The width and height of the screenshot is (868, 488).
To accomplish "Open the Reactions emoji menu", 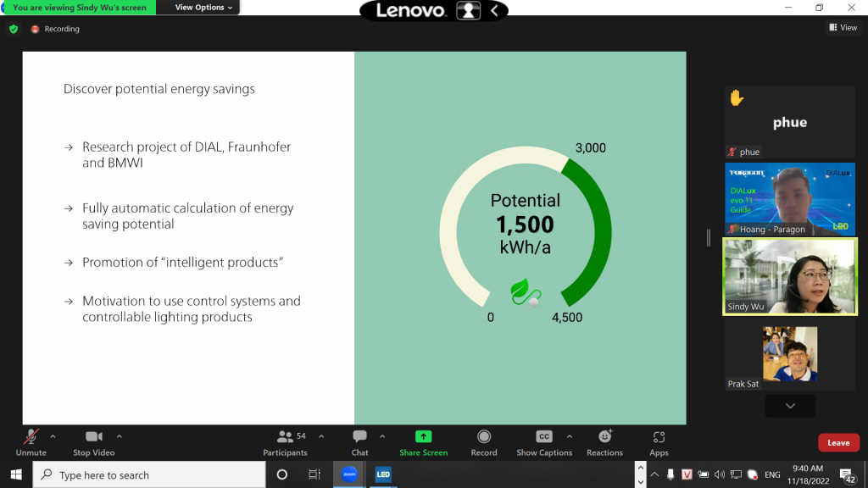I will click(604, 437).
